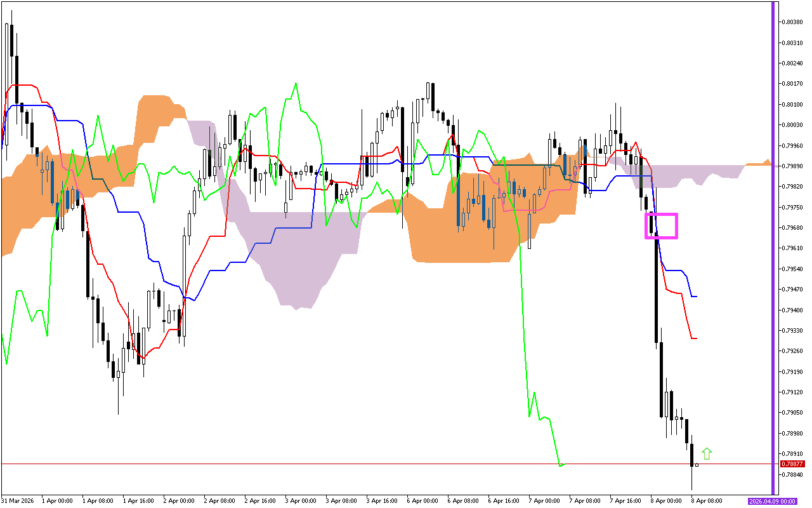Click the small current candle on red line
Image resolution: width=812 pixels, height=508 pixels.
pyautogui.click(x=697, y=465)
